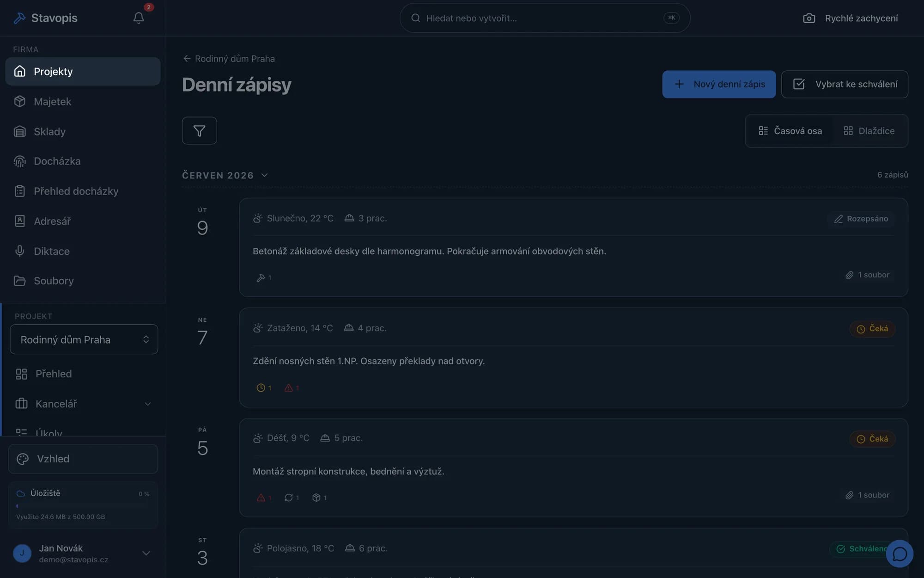Viewport: 924px width, 578px height.
Task: Open Projekty in the sidebar
Action: [x=83, y=71]
